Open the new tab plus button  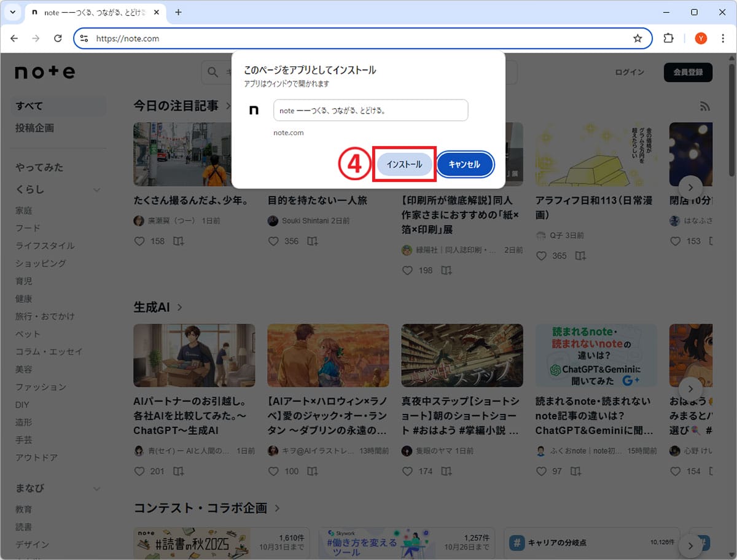click(179, 12)
